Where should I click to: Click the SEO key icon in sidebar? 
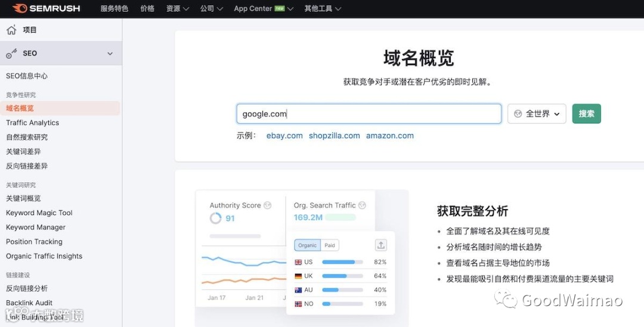(x=11, y=54)
